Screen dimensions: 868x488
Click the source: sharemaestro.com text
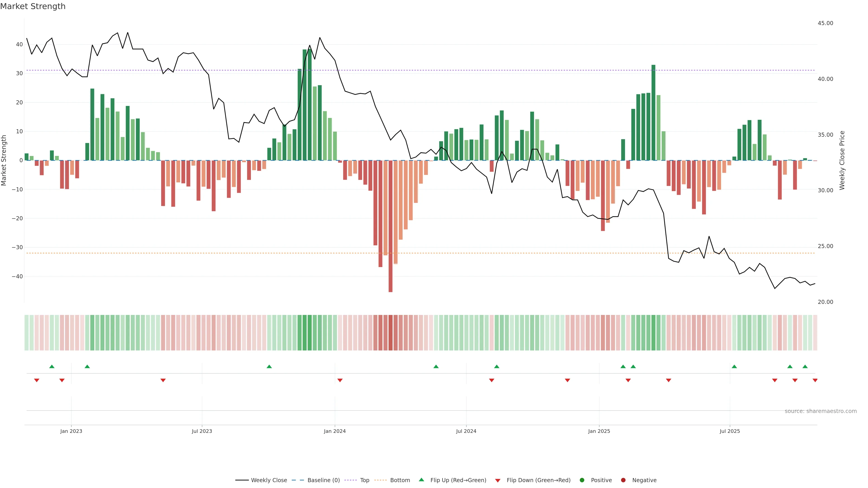click(821, 411)
